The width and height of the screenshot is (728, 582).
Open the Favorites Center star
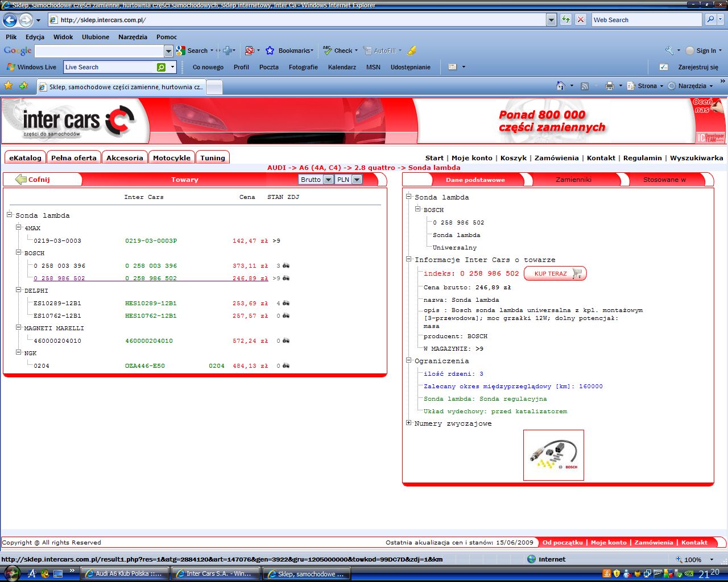click(x=9, y=86)
